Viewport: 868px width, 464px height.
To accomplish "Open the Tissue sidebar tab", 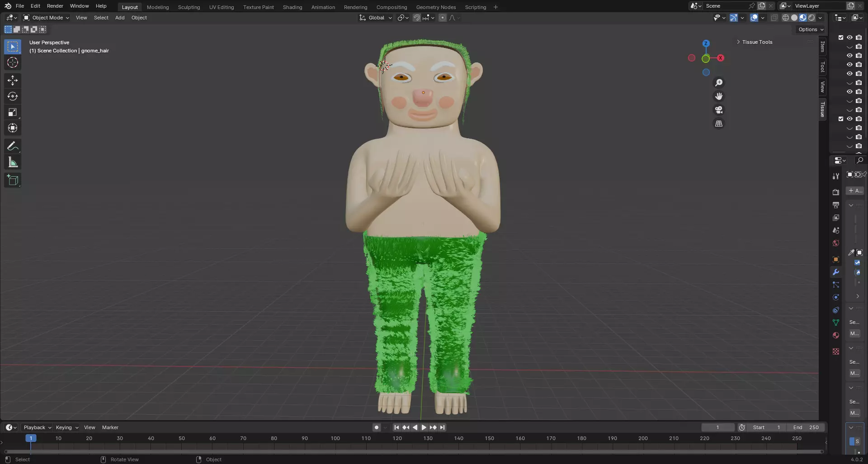I will [x=823, y=109].
